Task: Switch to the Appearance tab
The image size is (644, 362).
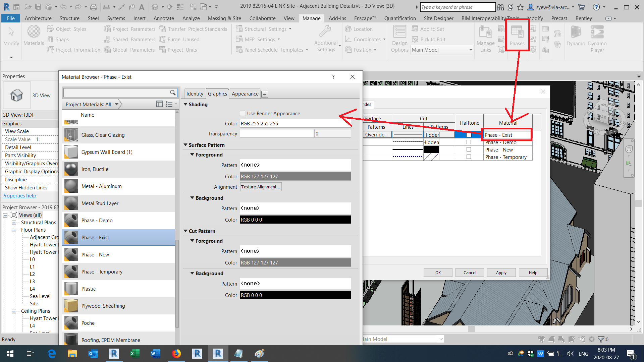Action: [245, 94]
